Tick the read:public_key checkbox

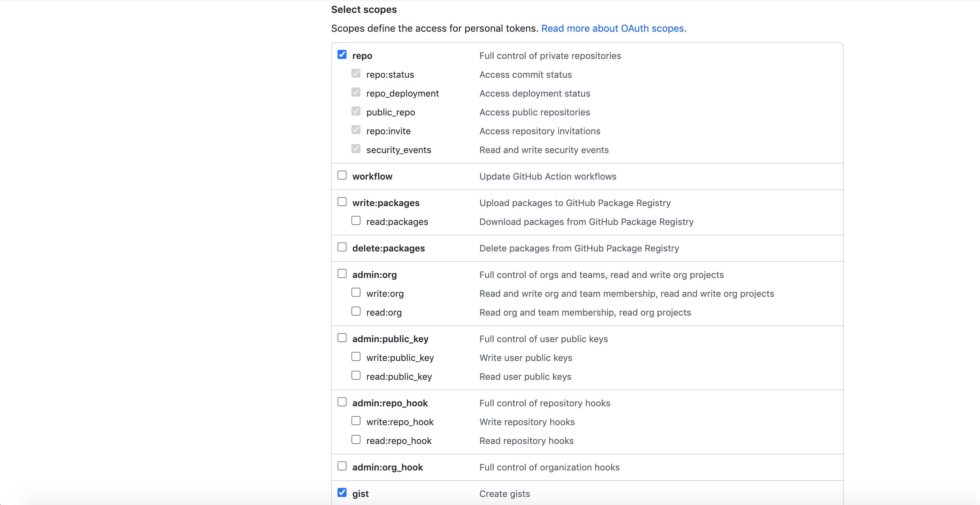[x=356, y=376]
